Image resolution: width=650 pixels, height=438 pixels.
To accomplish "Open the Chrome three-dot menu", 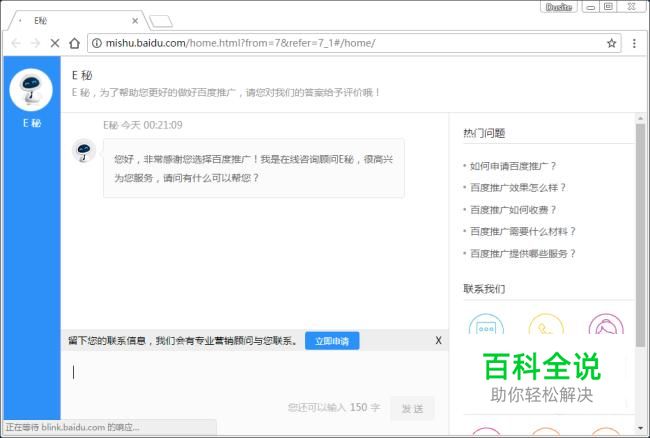I will pos(634,43).
